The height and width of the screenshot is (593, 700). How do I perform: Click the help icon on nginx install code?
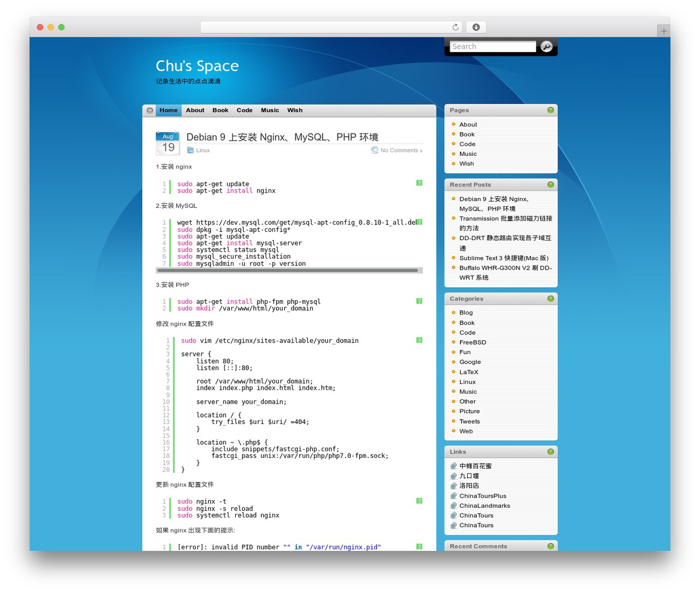tap(419, 183)
